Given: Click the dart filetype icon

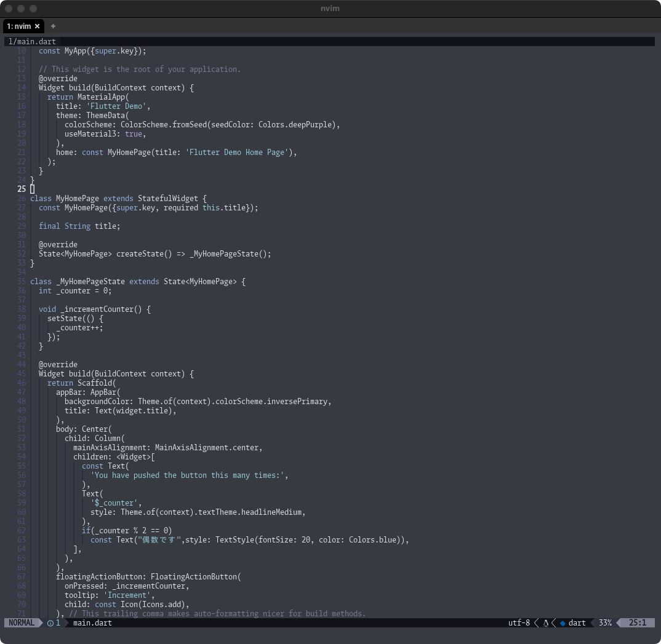Looking at the screenshot, I should point(563,623).
